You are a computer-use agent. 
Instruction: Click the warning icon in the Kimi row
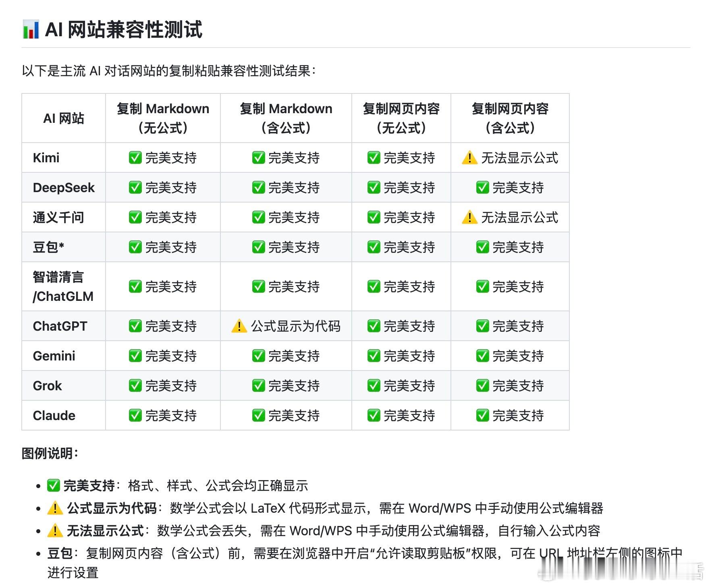(469, 157)
